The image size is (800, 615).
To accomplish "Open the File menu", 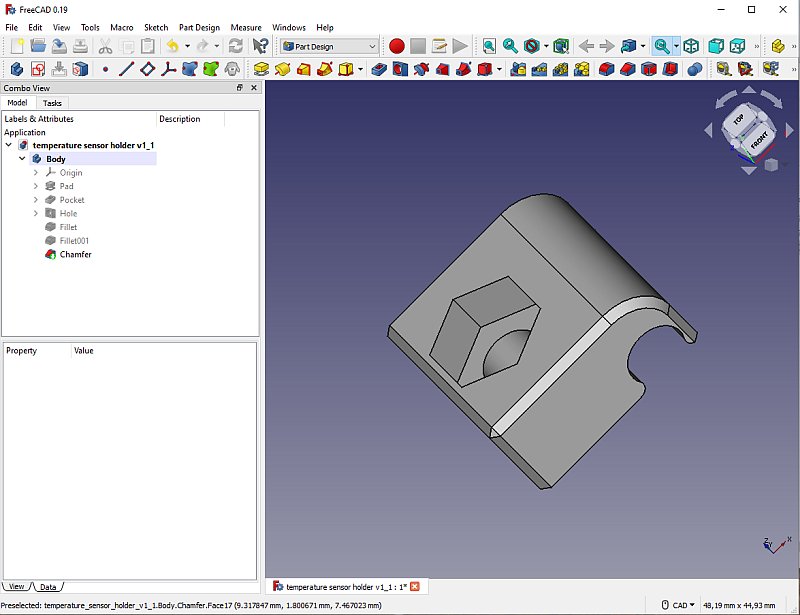I will click(x=11, y=28).
